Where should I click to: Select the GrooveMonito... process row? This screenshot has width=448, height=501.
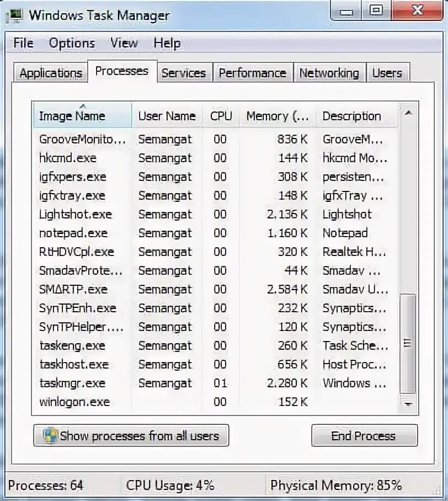pos(216,139)
